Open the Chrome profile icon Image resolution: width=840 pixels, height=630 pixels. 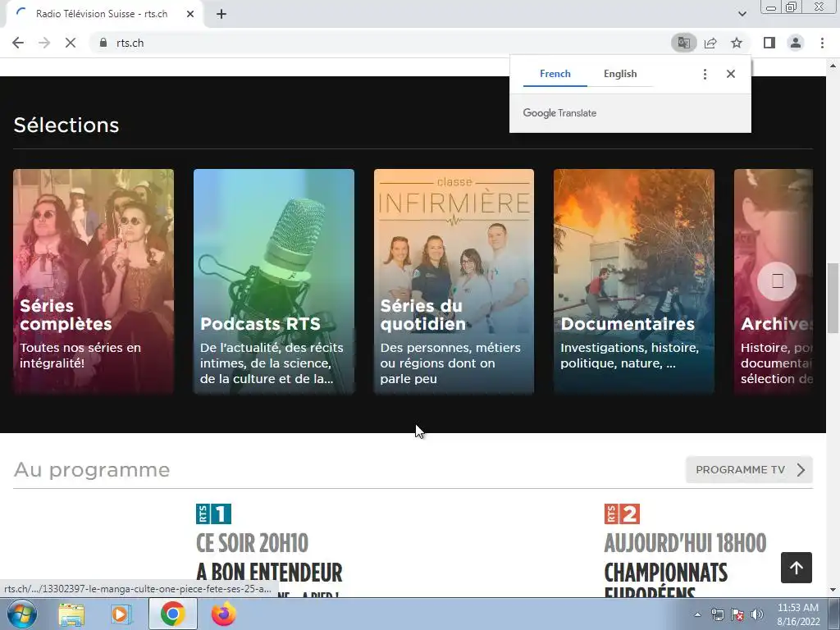tap(796, 43)
